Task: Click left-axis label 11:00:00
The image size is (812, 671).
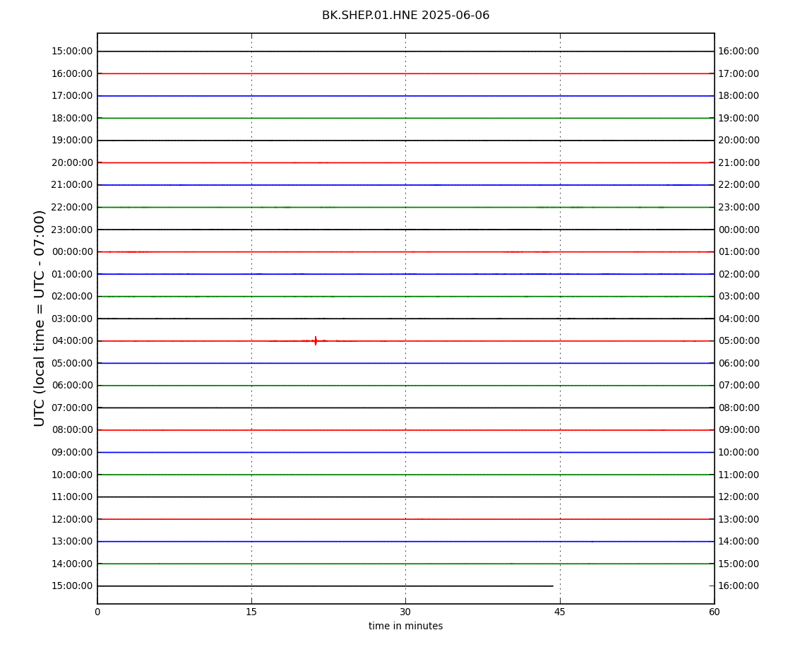Action: [x=72, y=497]
